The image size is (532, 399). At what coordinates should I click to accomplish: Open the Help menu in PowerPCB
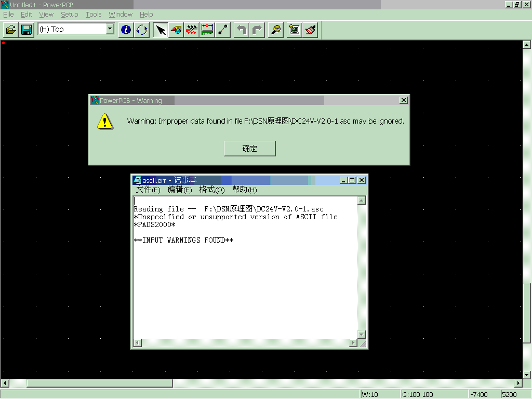coord(146,14)
